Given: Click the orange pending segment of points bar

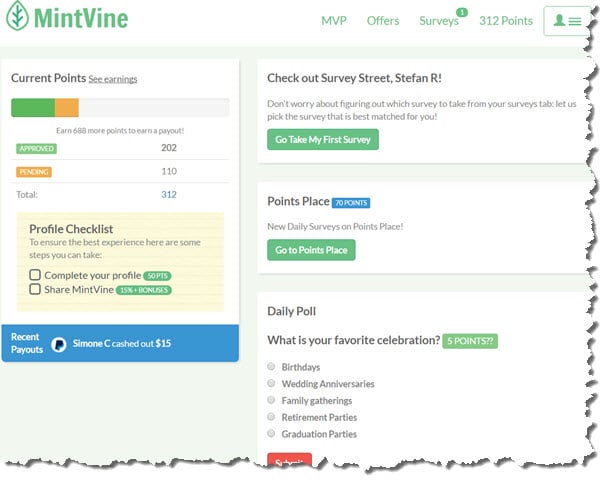Looking at the screenshot, I should [x=67, y=108].
